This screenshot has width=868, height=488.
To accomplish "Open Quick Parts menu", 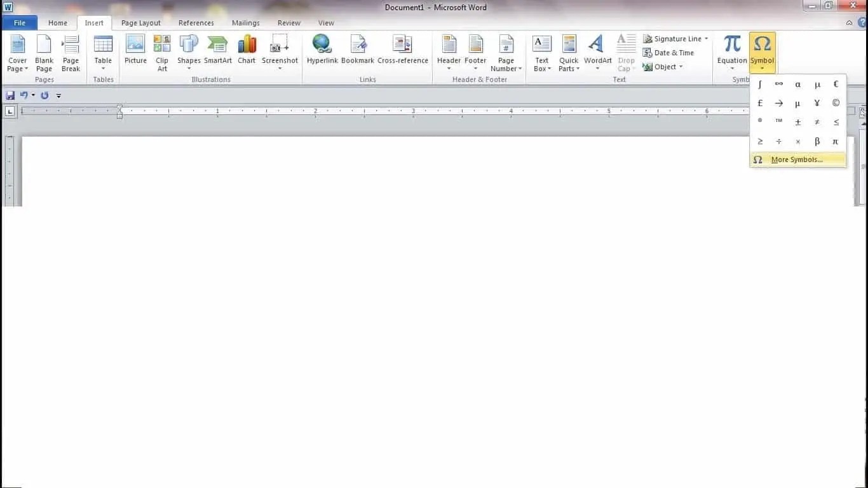I will [x=569, y=53].
